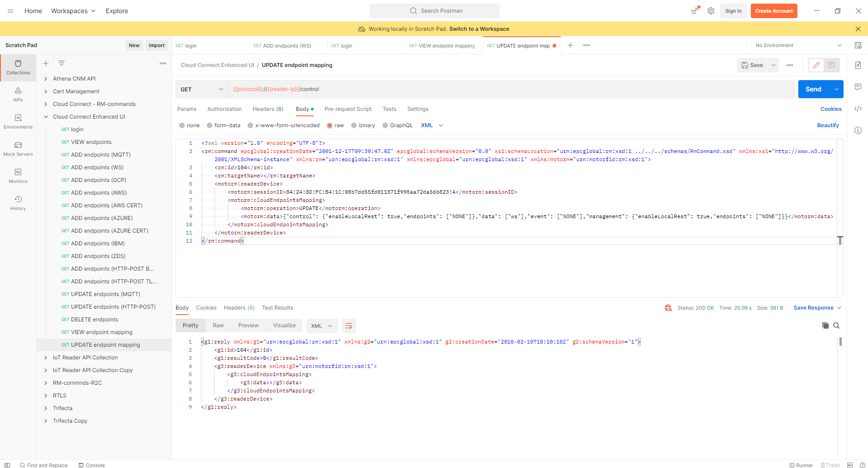Open the hamburger menu icon
Image resolution: width=868 pixels, height=468 pixels.
[x=10, y=11]
